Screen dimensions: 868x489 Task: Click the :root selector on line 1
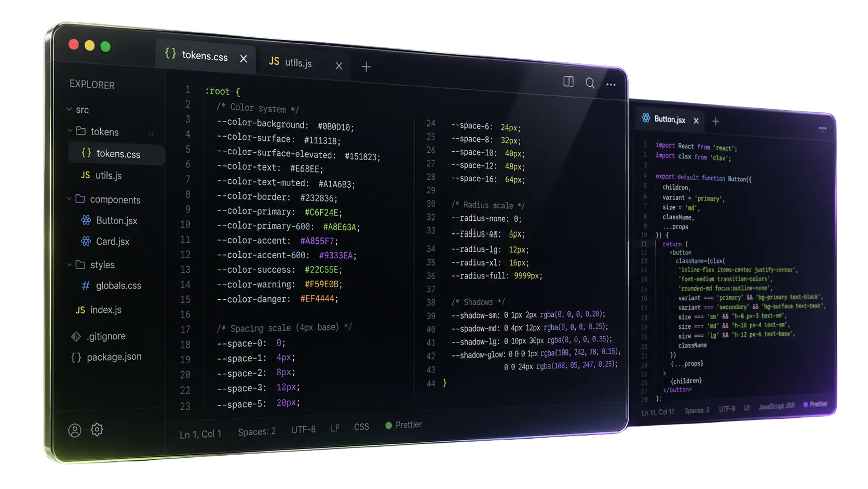(217, 91)
